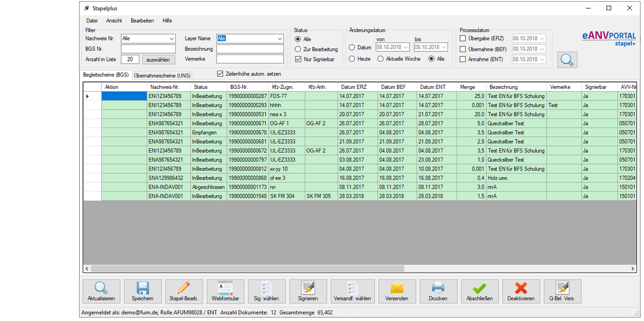Image resolution: width=644 pixels, height=321 pixels.
Task: Open Stapel-Bearb. pencil tool
Action: pyautogui.click(x=184, y=291)
